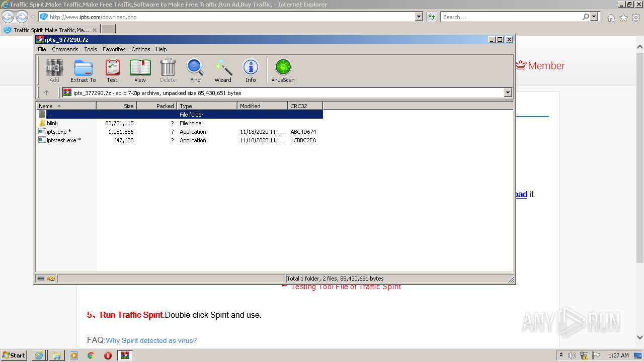Image resolution: width=644 pixels, height=362 pixels.
Task: Click Internet Explorer back button
Action: 8,17
